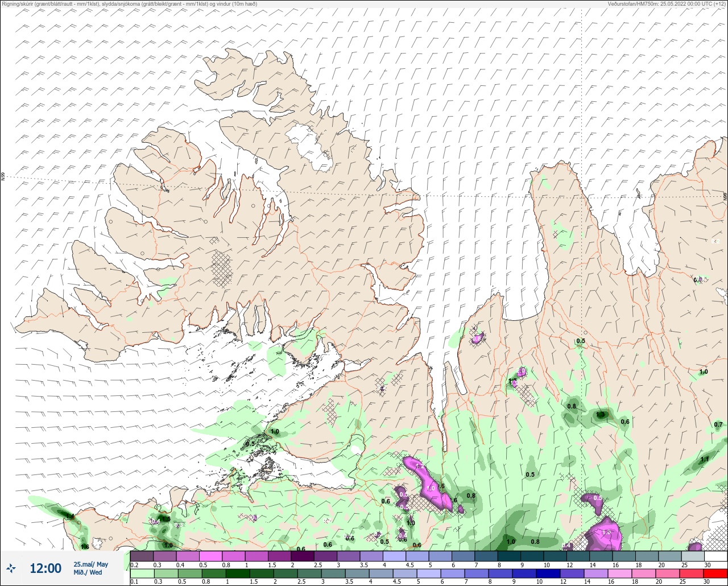Select the dark teal snow swatch at 8

(509, 556)
